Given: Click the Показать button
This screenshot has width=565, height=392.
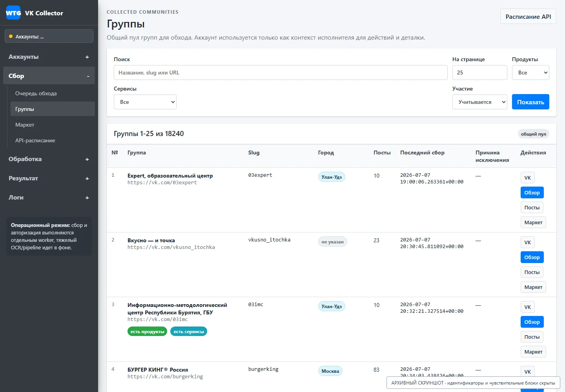Looking at the screenshot, I should [530, 102].
